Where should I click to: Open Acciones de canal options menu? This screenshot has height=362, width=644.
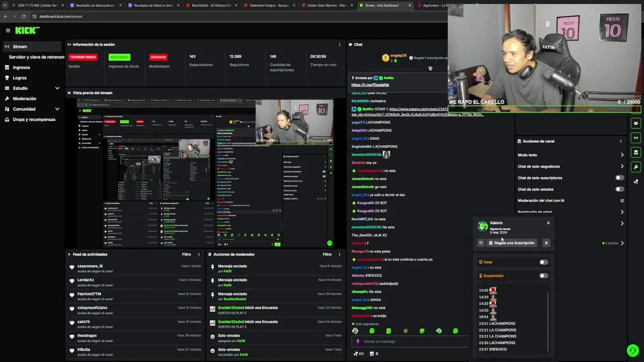(x=621, y=141)
